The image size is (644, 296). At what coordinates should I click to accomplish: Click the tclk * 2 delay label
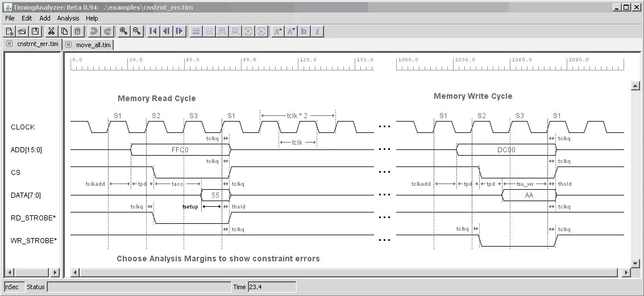point(297,116)
